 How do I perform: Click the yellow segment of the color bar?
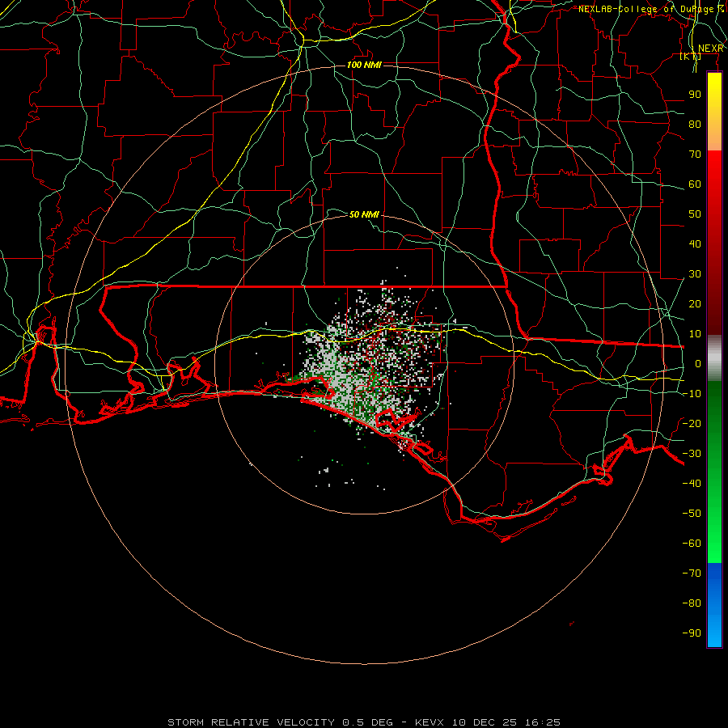point(714,112)
